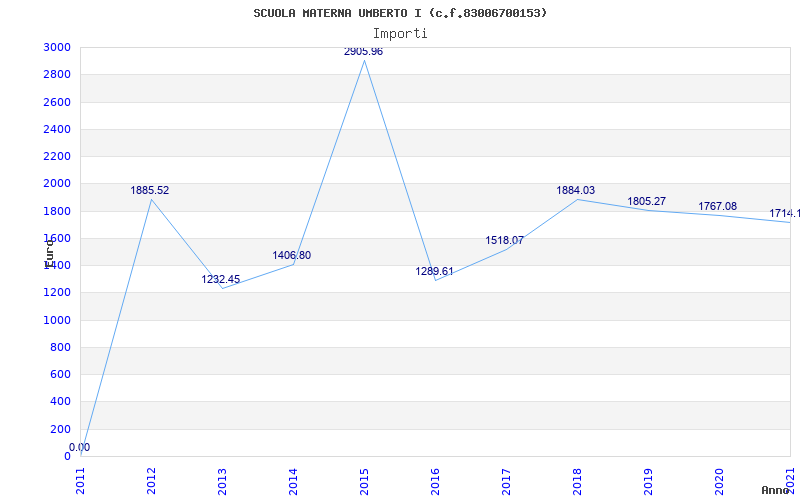
Task: Click y-axis value 1200
Action: [x=57, y=293]
